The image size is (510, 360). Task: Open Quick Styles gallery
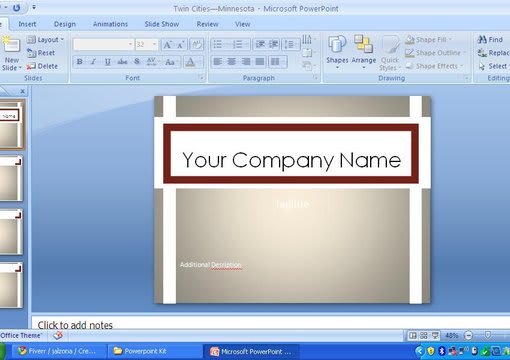point(390,53)
